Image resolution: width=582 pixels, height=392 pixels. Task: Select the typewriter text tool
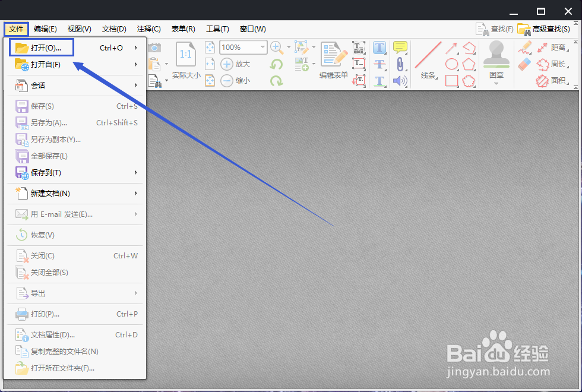click(359, 48)
